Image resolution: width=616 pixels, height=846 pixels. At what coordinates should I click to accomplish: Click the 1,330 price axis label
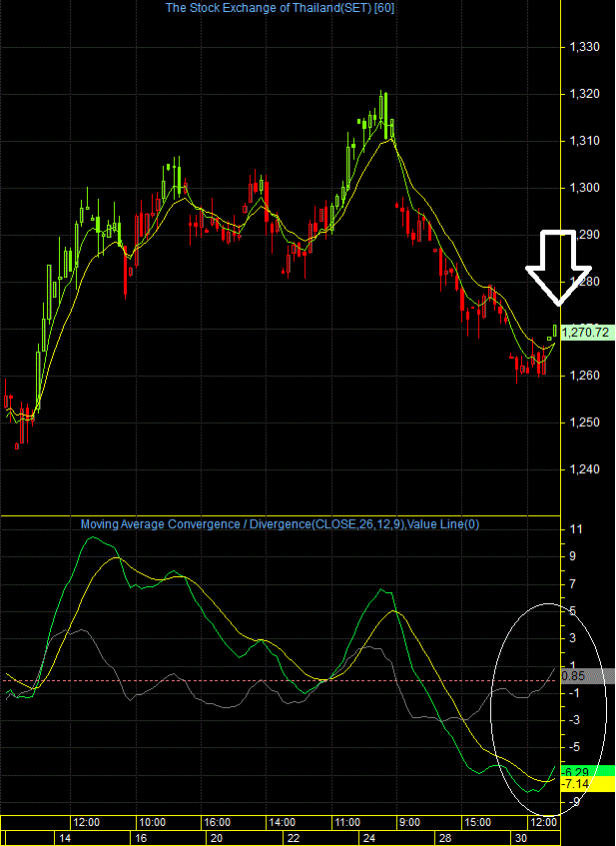point(585,48)
